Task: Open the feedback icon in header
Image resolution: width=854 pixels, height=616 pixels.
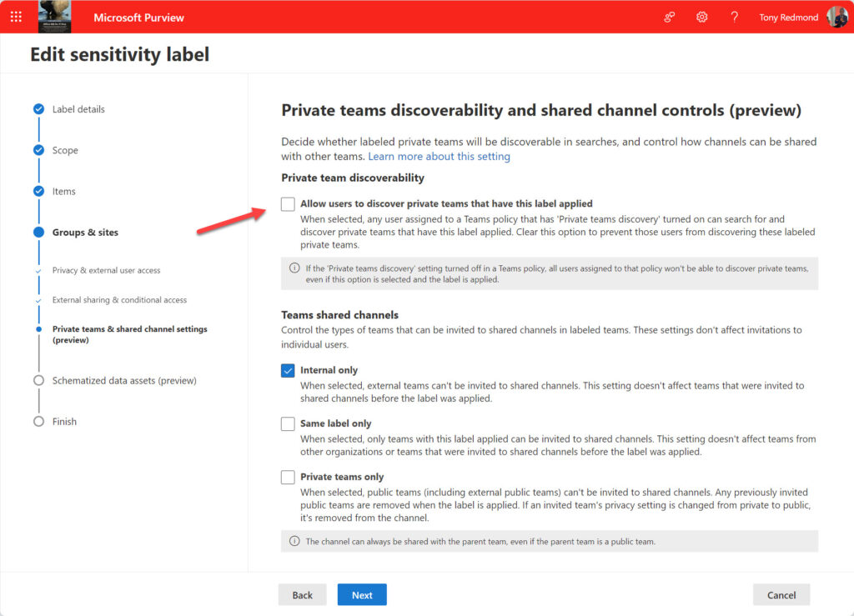Action: [670, 18]
